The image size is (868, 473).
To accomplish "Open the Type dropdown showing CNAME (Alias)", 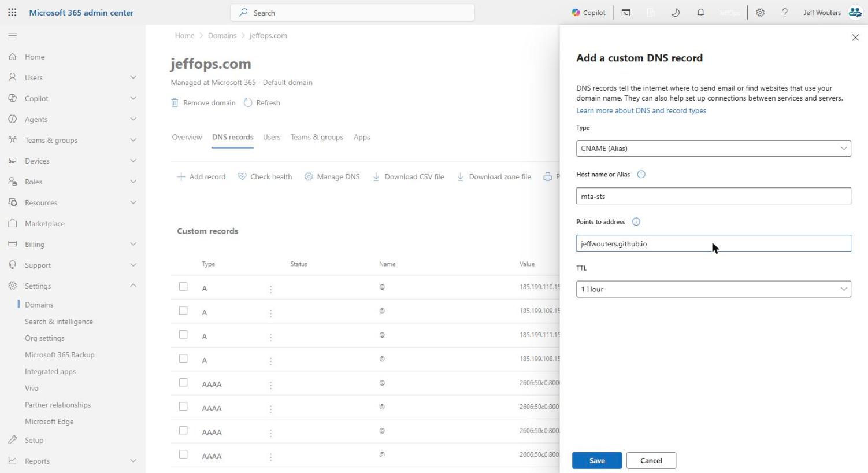I will [x=713, y=149].
